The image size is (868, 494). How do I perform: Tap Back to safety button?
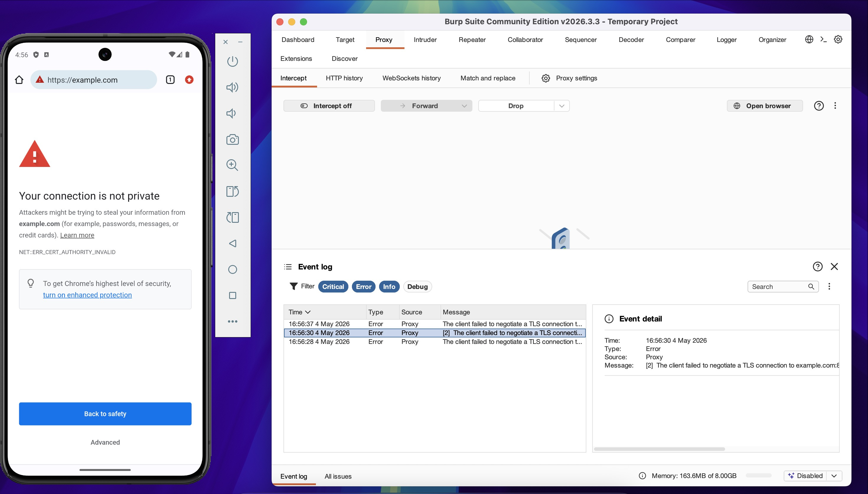coord(105,414)
